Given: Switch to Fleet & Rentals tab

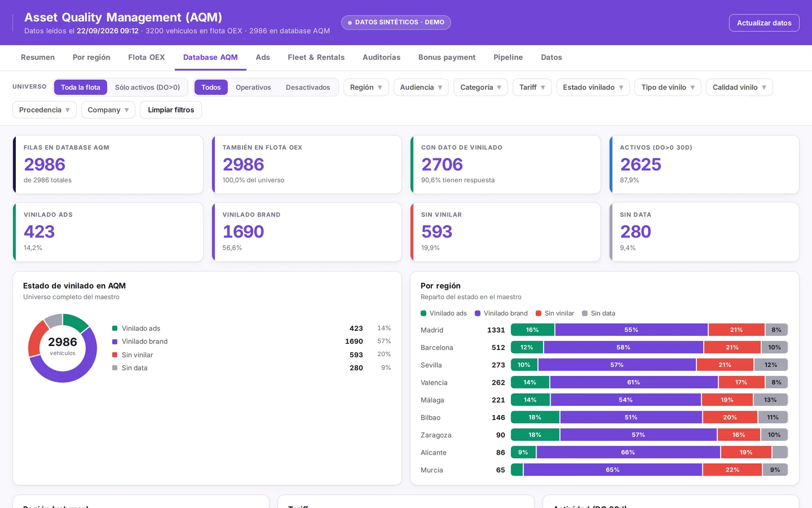Looking at the screenshot, I should (316, 57).
